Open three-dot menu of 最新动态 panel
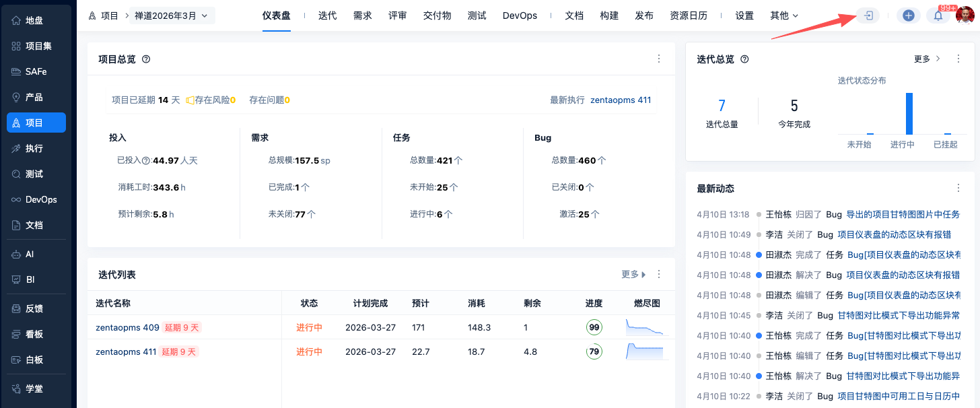This screenshot has width=980, height=408. 958,189
